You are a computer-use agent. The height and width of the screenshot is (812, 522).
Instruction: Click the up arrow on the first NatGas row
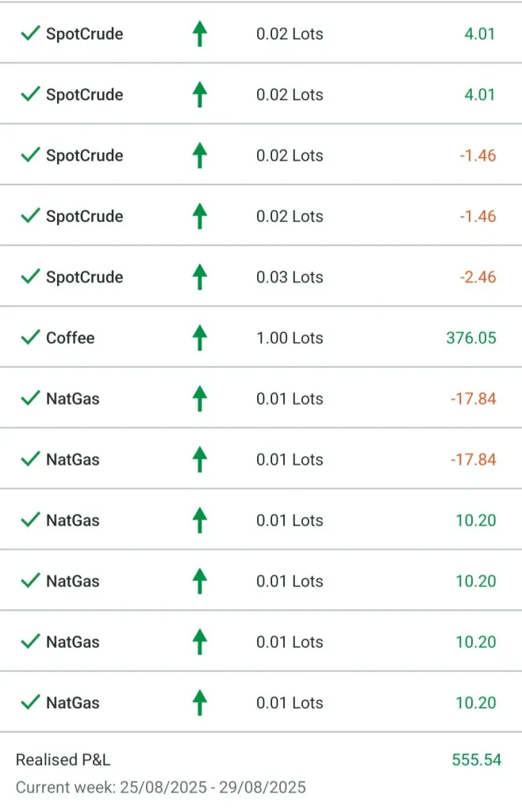pos(200,399)
